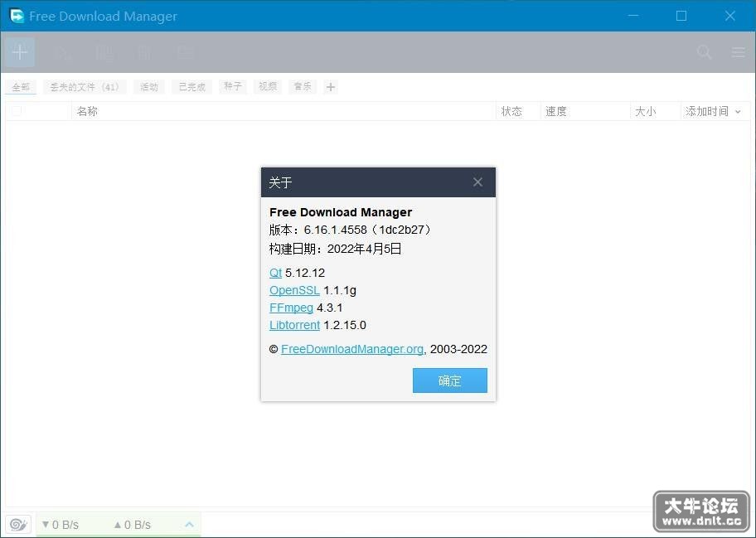Viewport: 756px width, 538px height.
Task: Open the search magnifier in the toolbar
Action: pyautogui.click(x=704, y=52)
